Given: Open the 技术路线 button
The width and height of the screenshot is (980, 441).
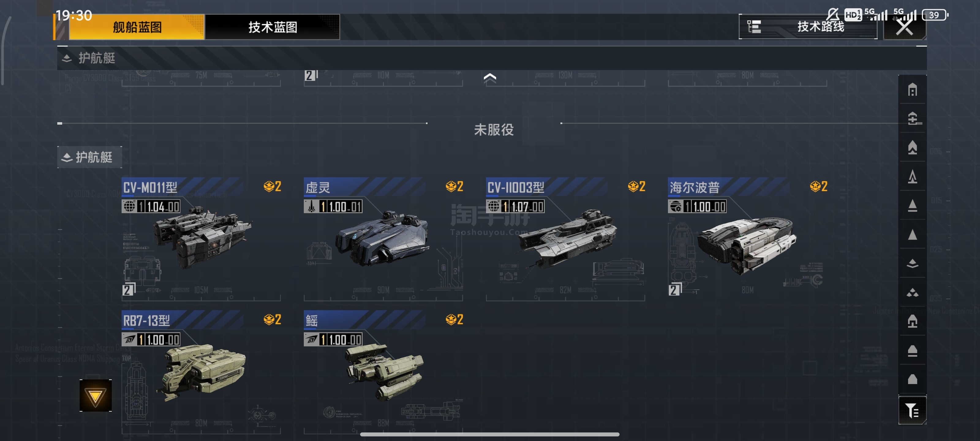Looking at the screenshot, I should [x=808, y=27].
